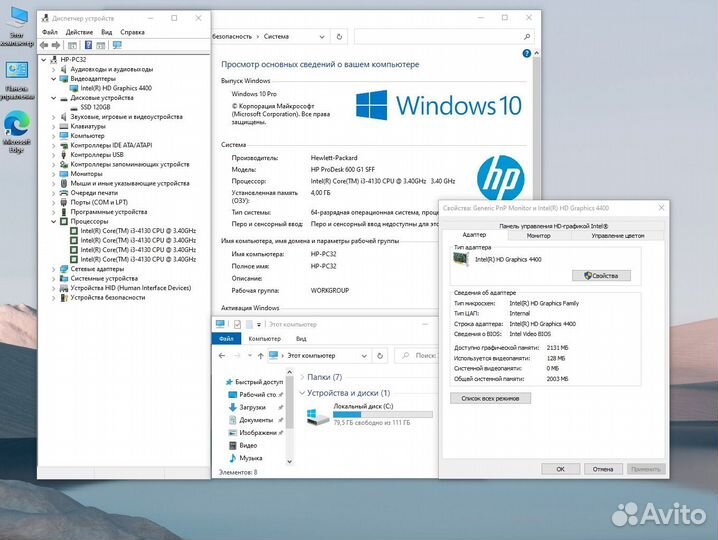
Task: Click the properties checkmark icon in explorer title bar
Action: click(237, 324)
